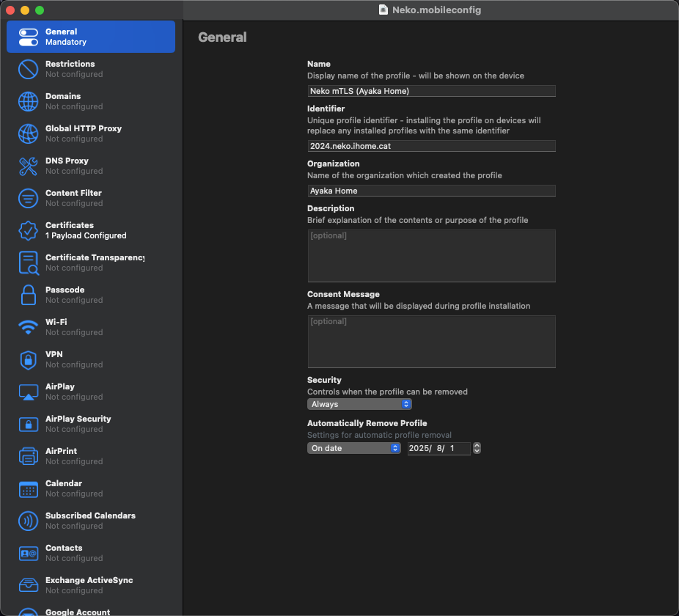Click into the Consent Message box
This screenshot has height=616, width=679.
[431, 342]
